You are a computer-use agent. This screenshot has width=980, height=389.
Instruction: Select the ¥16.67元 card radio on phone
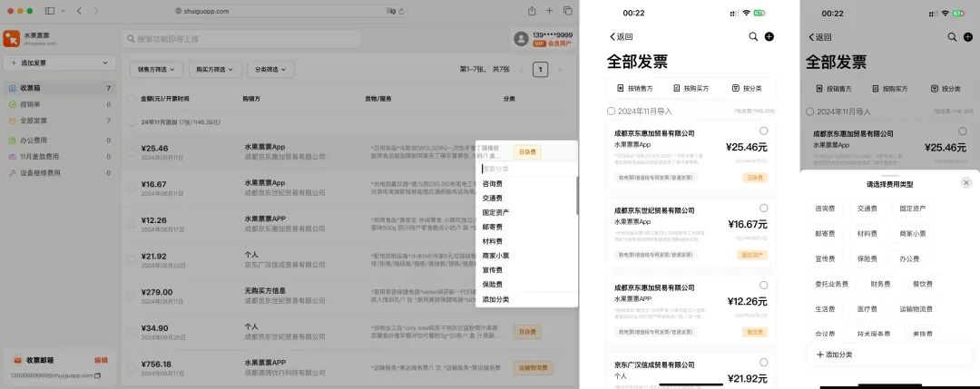pos(763,208)
